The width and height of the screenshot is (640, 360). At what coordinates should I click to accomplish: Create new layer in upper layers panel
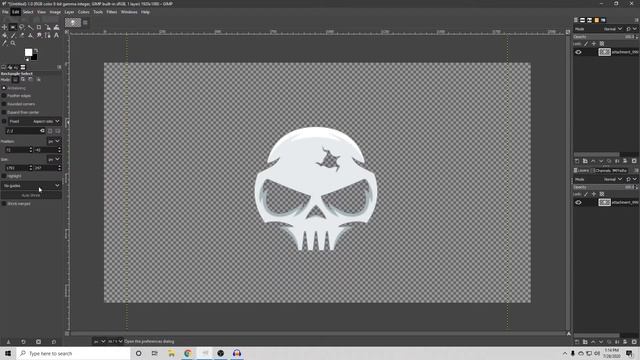577,161
